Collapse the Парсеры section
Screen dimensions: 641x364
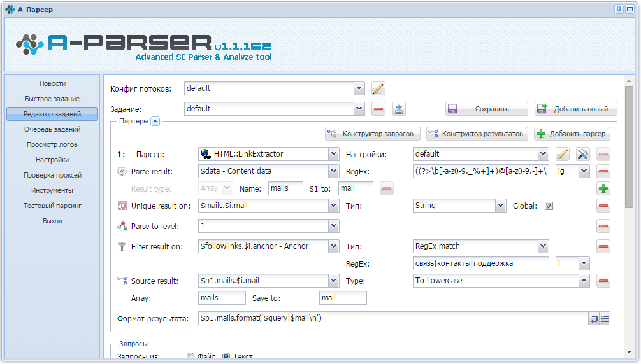(155, 121)
